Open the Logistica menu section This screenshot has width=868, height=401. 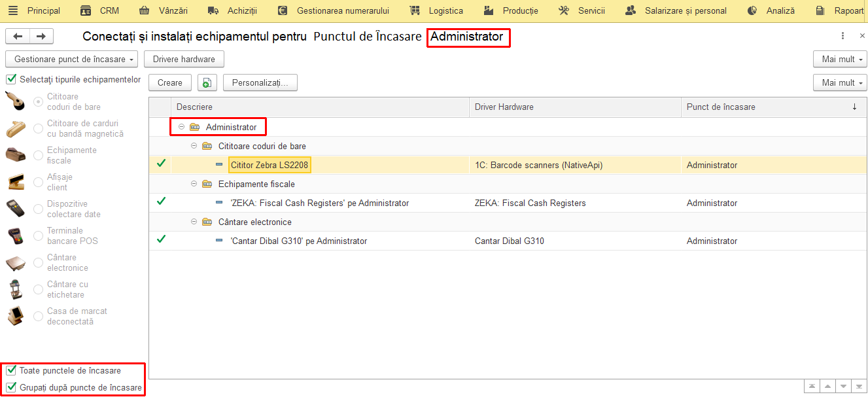[x=436, y=10]
